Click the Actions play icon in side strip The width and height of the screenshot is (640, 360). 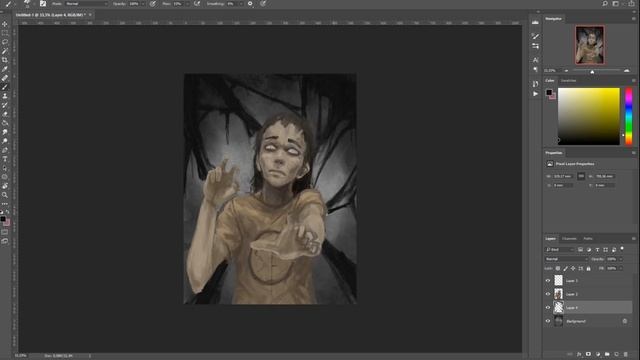pyautogui.click(x=535, y=94)
